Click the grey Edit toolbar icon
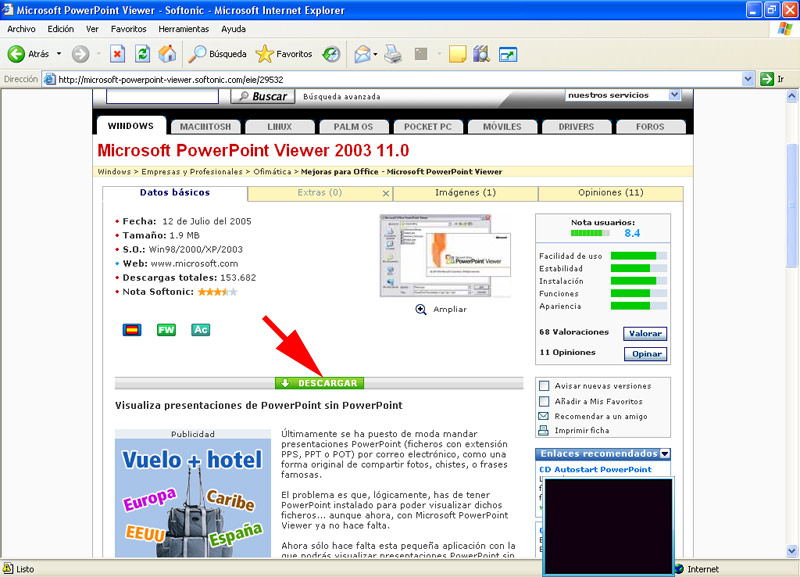Screen dimensions: 800x577 [421, 54]
